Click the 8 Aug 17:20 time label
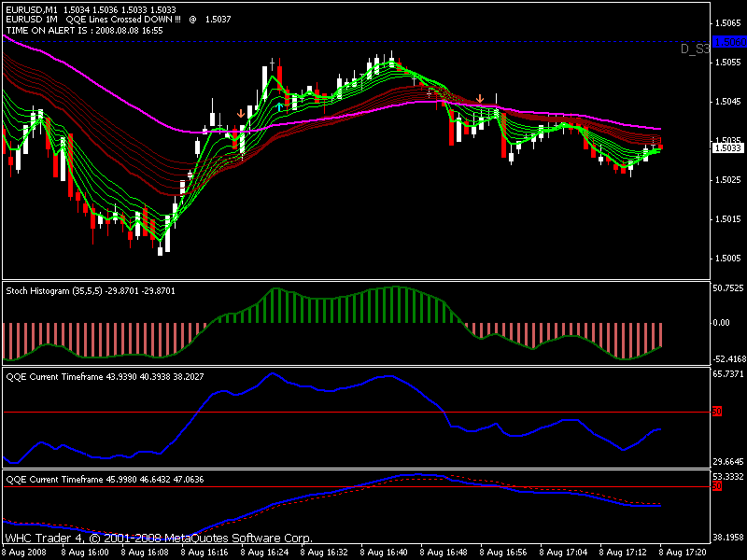 pyautogui.click(x=684, y=553)
